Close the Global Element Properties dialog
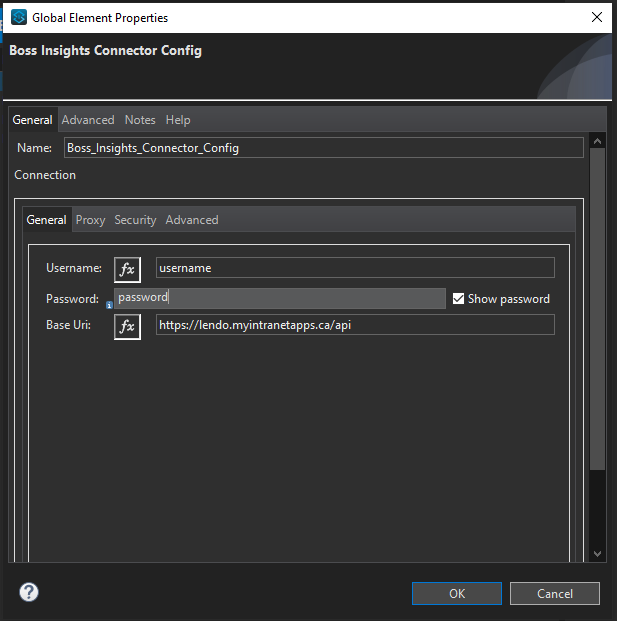 coord(597,18)
